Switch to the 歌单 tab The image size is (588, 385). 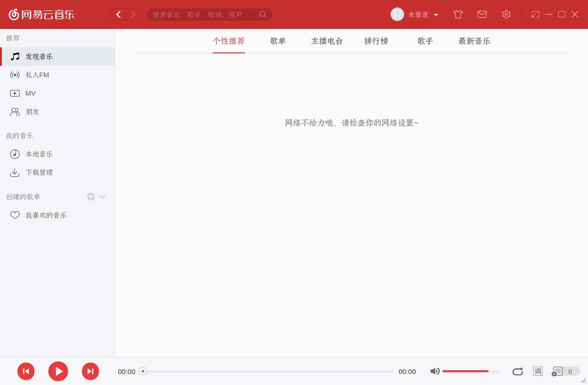[278, 41]
